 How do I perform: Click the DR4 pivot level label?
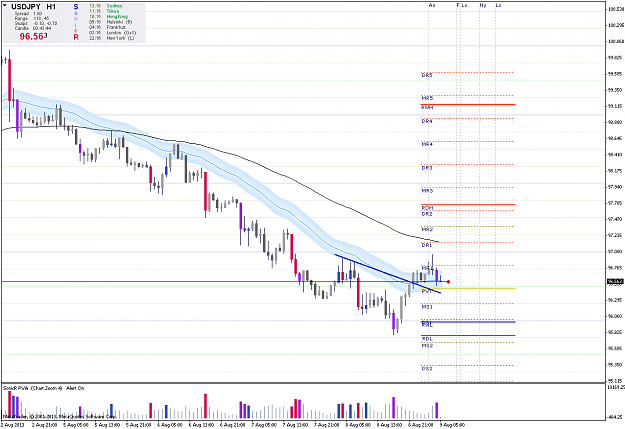coord(426,121)
